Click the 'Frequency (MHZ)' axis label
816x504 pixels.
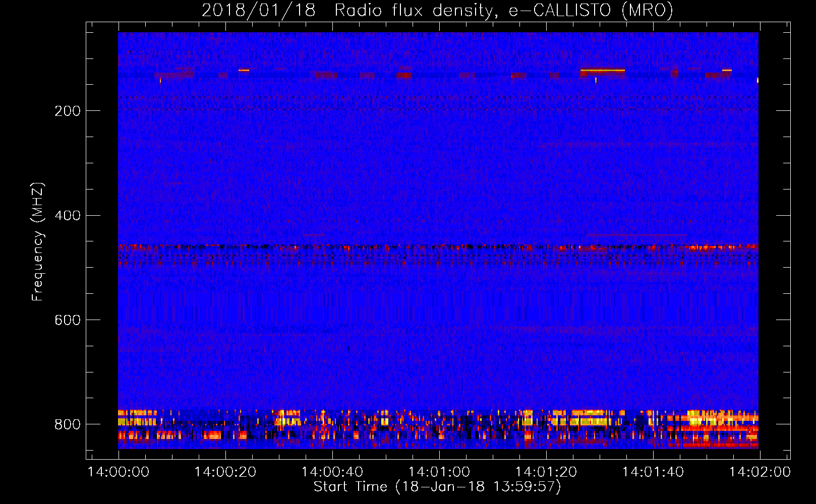click(37, 241)
